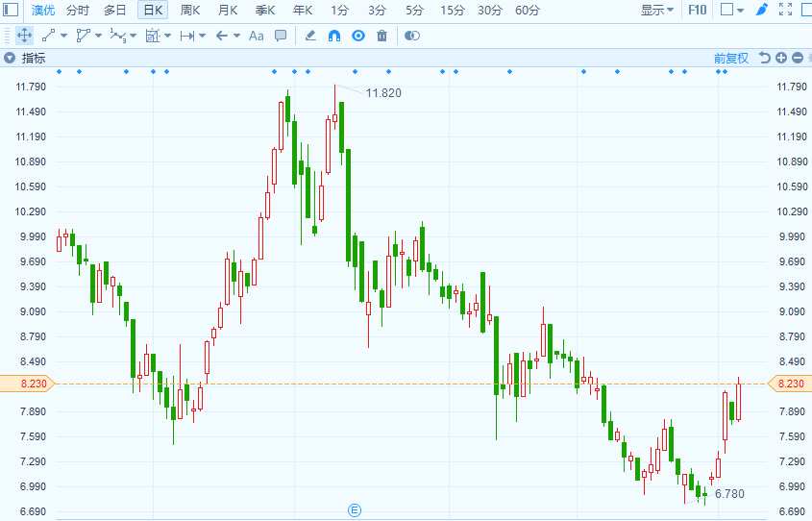Switch to the 季K quarterly tab
The height and width of the screenshot is (521, 812).
click(265, 10)
